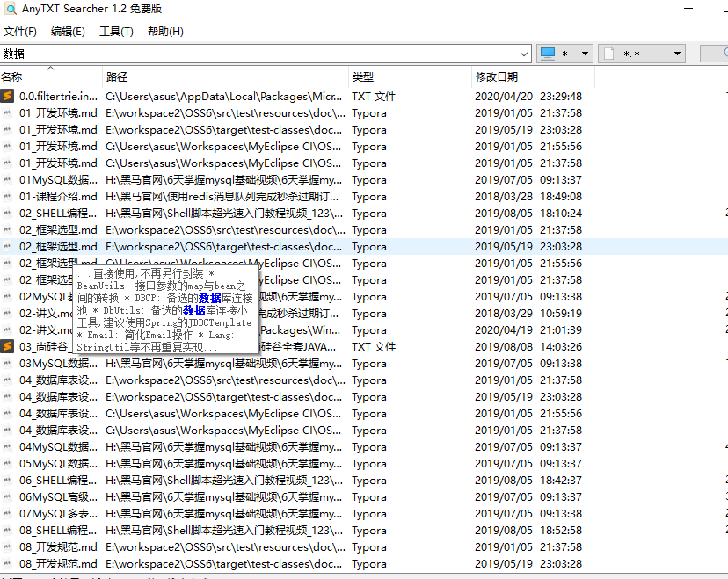Click path of 01-课程介绍.md mentioning redis消息队列

point(222,196)
